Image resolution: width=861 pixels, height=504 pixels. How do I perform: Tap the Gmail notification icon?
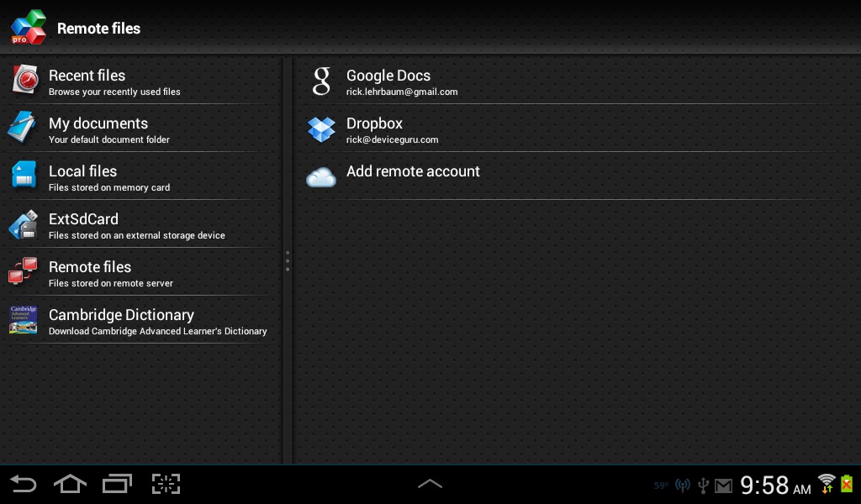pyautogui.click(x=724, y=486)
